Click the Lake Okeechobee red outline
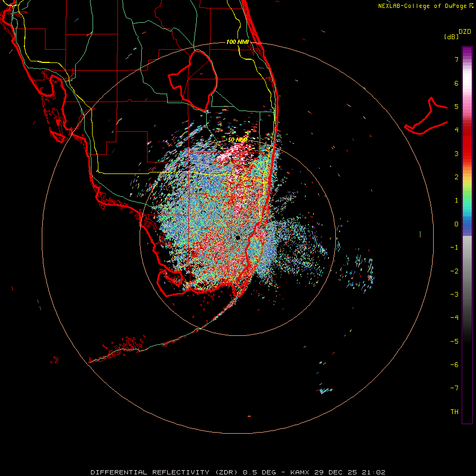This screenshot has height=476, width=476. [193, 81]
